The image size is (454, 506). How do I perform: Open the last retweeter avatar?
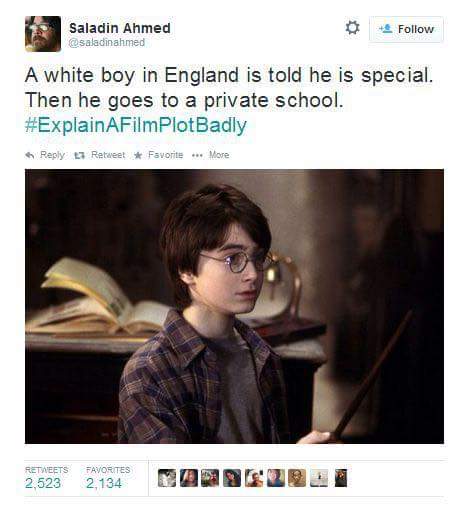pyautogui.click(x=341, y=478)
